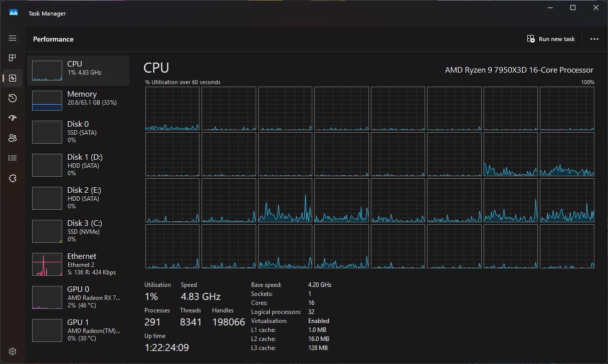
Task: View Disk 3 (C:) NVMe performance
Action: [78, 231]
